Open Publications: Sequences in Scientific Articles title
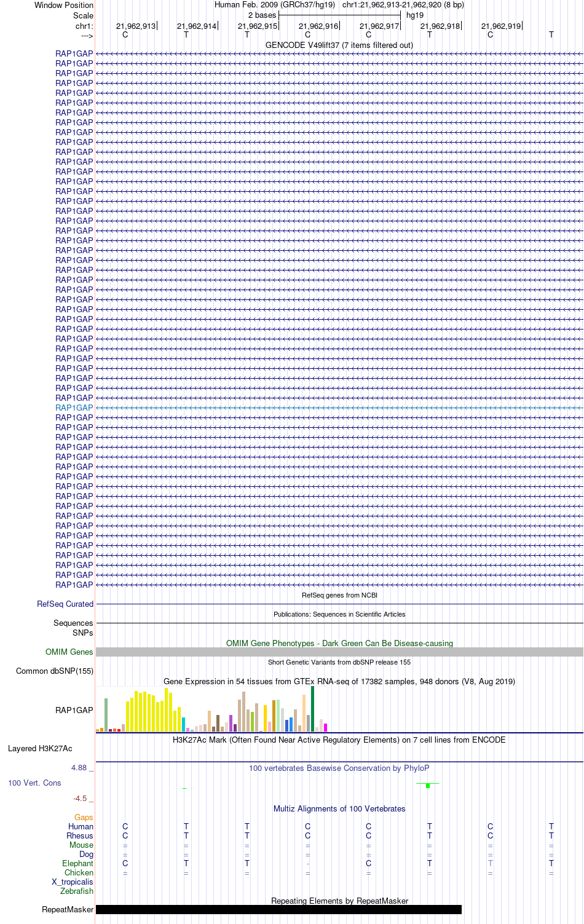Image resolution: width=584 pixels, height=924 pixels. 339,614
